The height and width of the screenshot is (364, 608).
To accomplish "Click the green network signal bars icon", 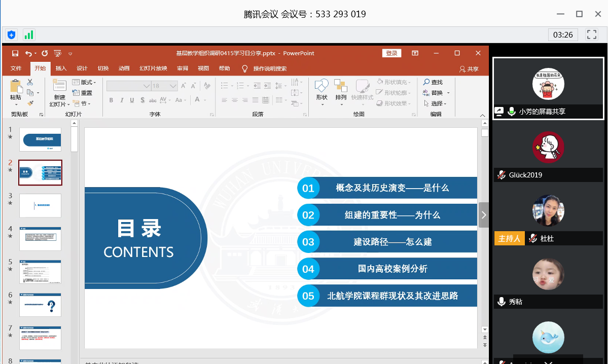I will tap(28, 35).
